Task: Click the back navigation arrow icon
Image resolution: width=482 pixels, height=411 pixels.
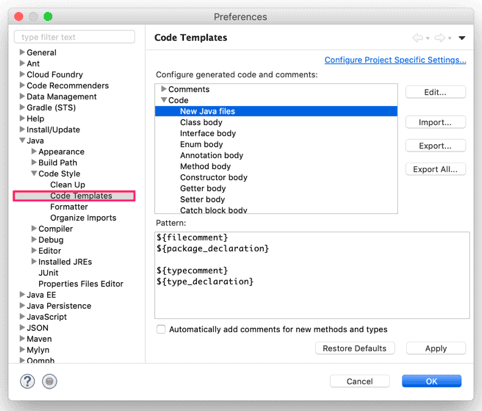Action: tap(418, 38)
